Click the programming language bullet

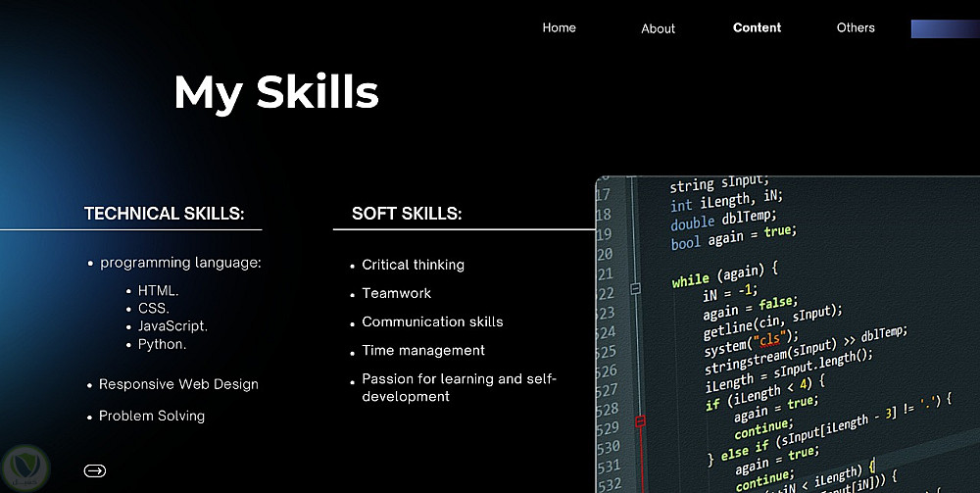[180, 263]
